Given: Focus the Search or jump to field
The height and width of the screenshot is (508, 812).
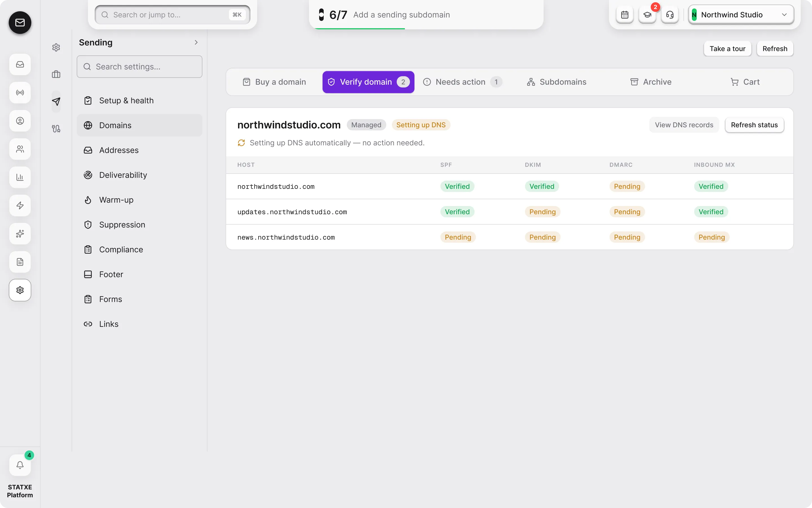Looking at the screenshot, I should point(173,15).
